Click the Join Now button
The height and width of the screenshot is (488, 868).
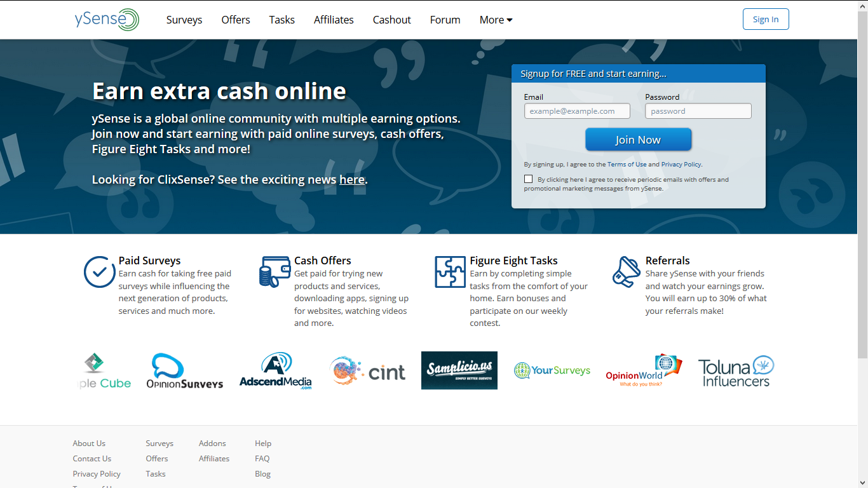point(638,140)
